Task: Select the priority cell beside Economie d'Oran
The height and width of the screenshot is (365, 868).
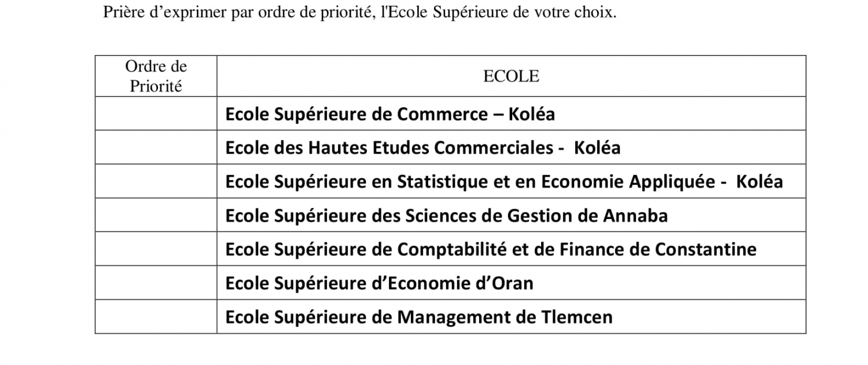Action: click(156, 283)
